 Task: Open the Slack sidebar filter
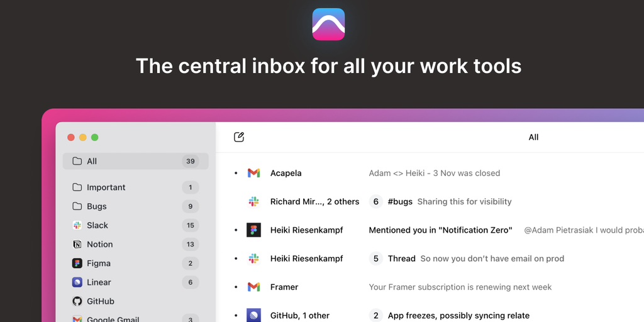click(x=97, y=225)
